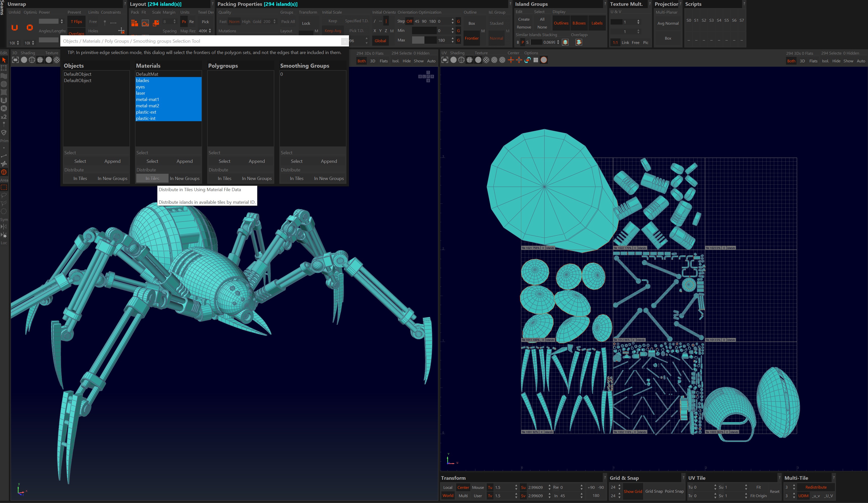Click the Similar Islands Stacking layers icon
The image size is (868, 503).
click(565, 42)
